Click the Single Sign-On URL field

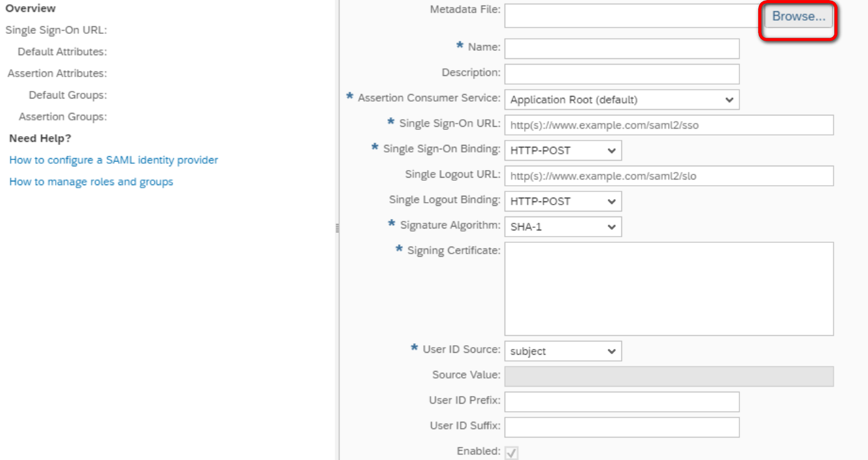[668, 125]
